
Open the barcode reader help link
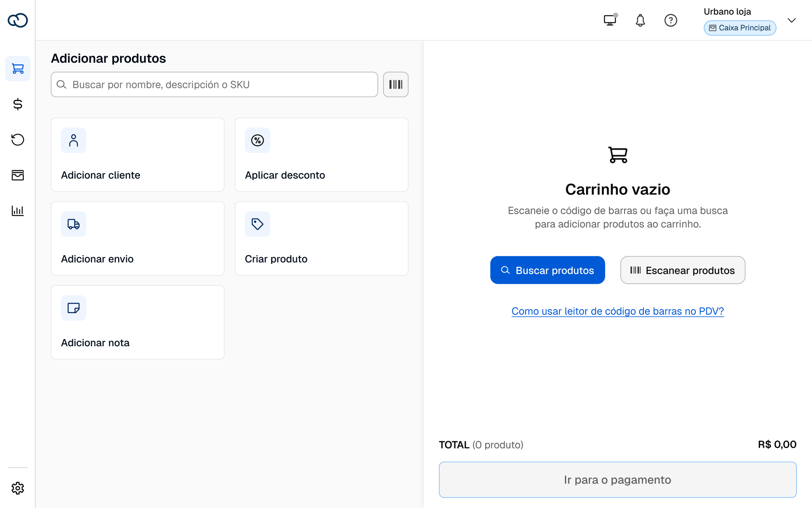point(618,311)
